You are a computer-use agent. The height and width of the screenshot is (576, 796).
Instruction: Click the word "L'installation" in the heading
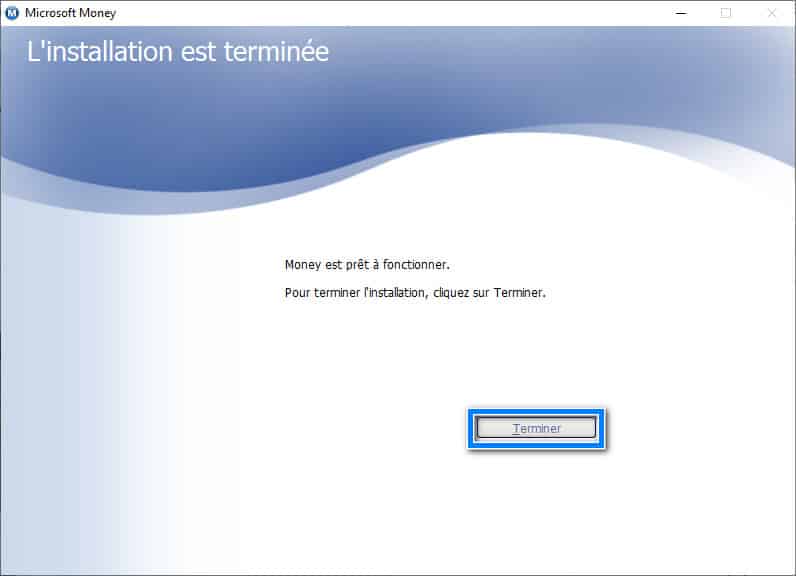point(98,52)
